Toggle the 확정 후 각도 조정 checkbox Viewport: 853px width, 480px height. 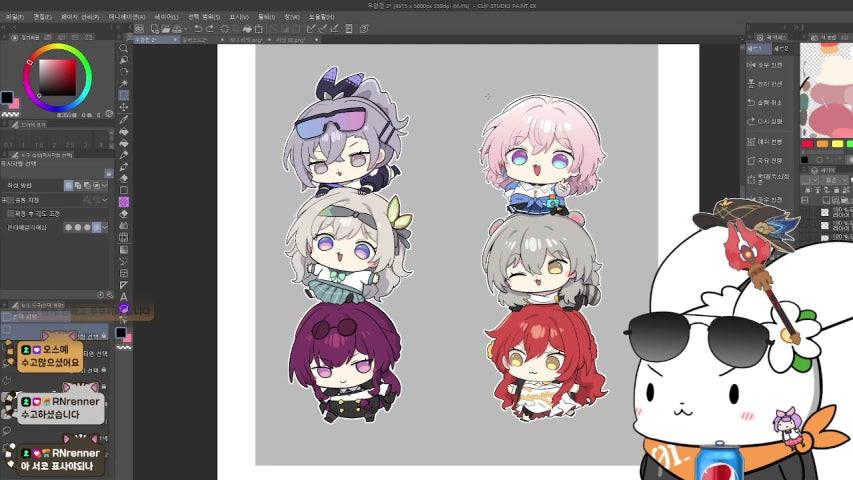tap(10, 214)
